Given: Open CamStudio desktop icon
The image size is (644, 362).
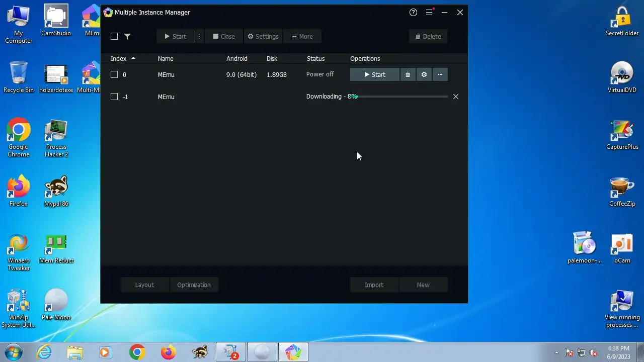Looking at the screenshot, I should [x=56, y=21].
